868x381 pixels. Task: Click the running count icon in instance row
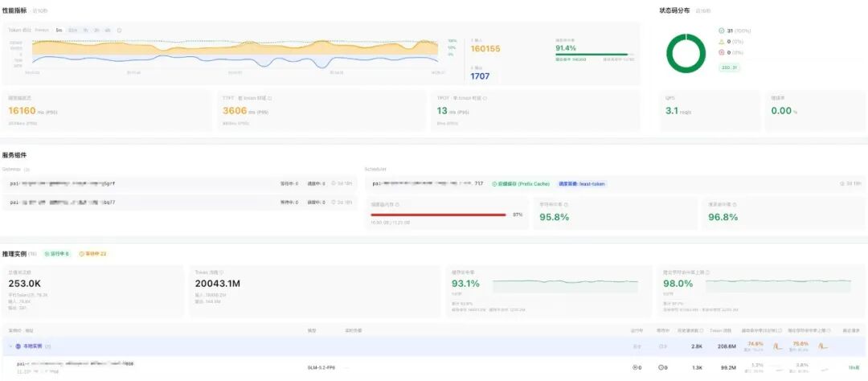[x=635, y=367]
